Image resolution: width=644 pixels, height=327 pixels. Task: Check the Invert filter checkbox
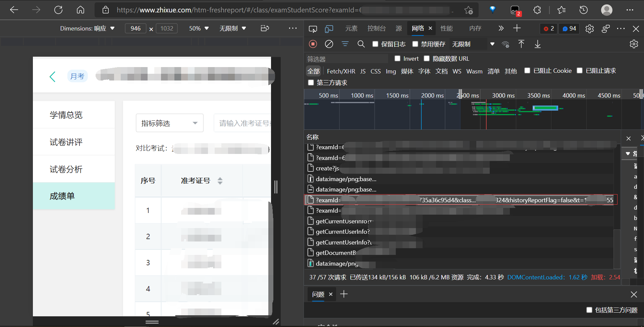pyautogui.click(x=397, y=58)
